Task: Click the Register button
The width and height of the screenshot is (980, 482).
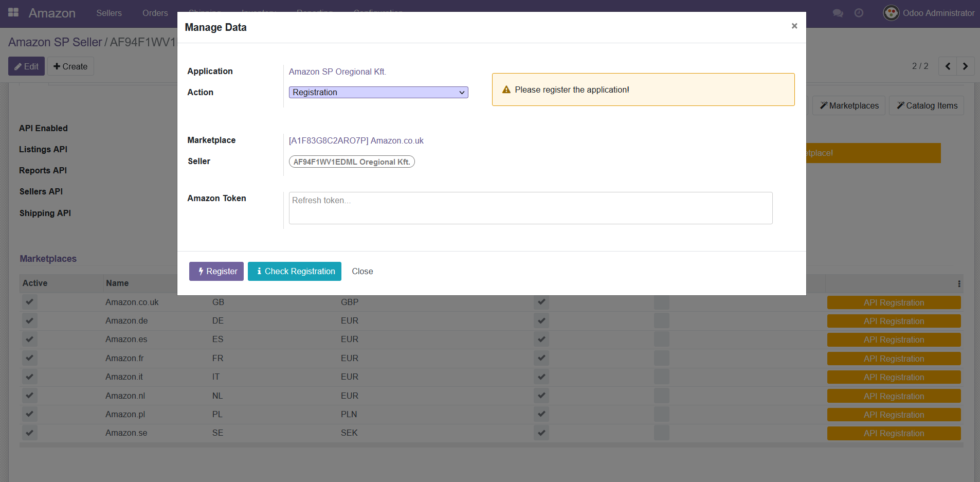Action: (x=216, y=271)
